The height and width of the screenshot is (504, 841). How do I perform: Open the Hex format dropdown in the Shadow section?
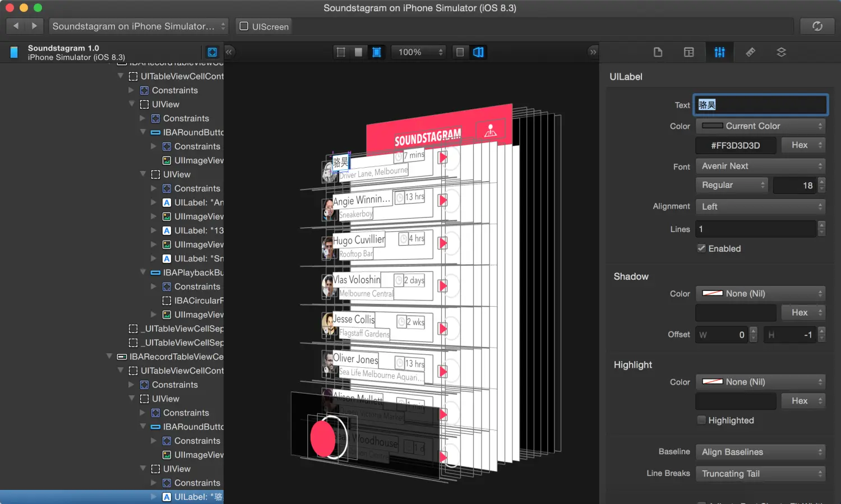[804, 313]
